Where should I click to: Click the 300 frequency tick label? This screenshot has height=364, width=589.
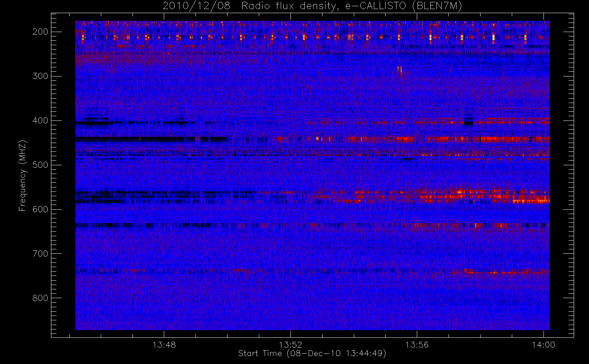point(40,76)
